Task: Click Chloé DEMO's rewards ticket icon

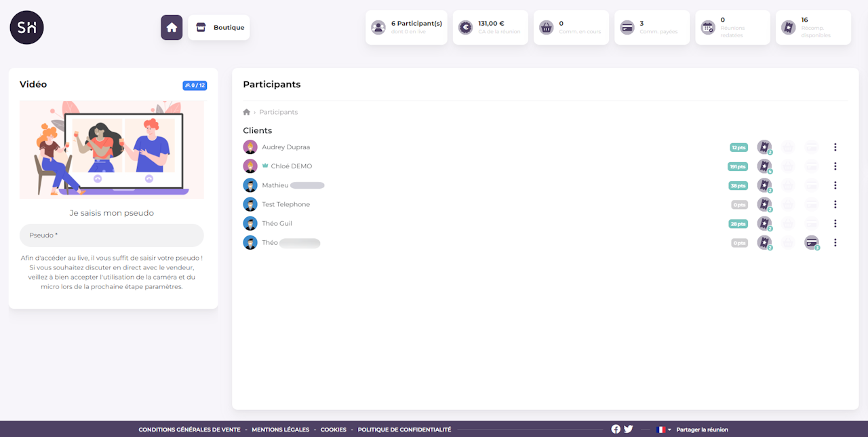Action: tap(764, 166)
